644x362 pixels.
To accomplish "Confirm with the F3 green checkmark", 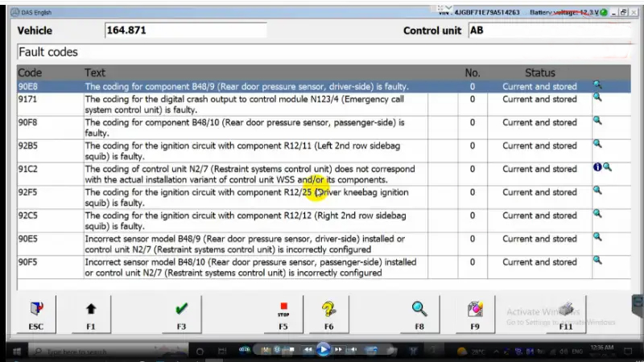I will tap(181, 314).
